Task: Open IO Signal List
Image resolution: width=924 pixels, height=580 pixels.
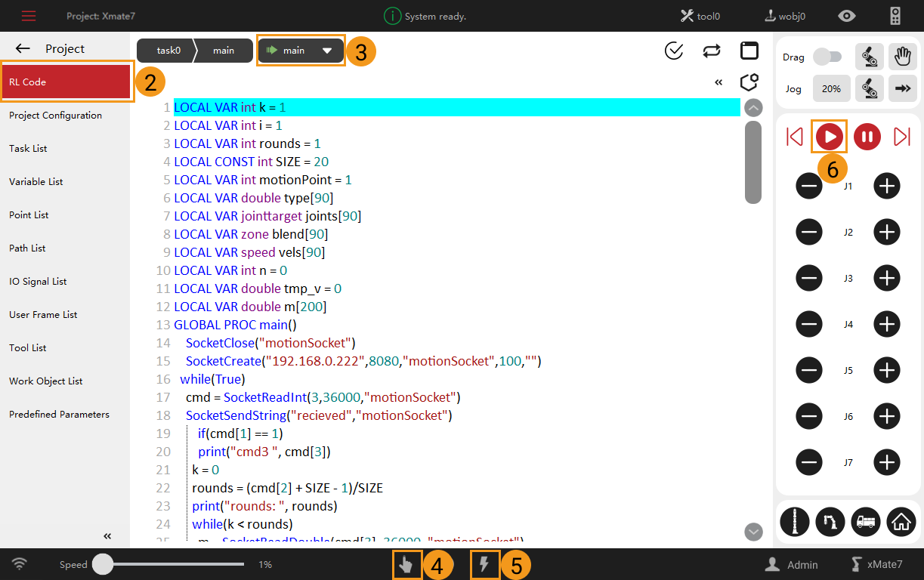Action: [x=65, y=281]
